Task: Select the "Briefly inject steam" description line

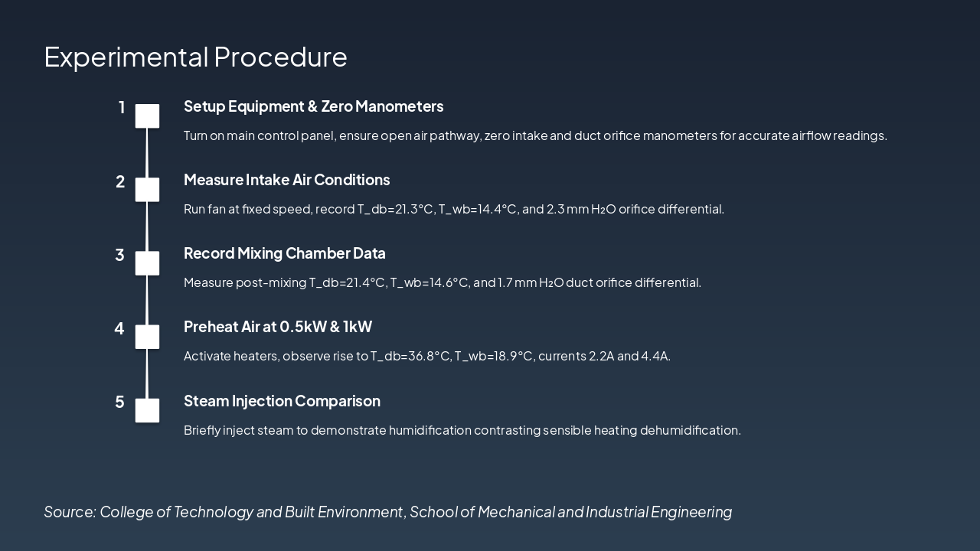Action: pos(462,430)
